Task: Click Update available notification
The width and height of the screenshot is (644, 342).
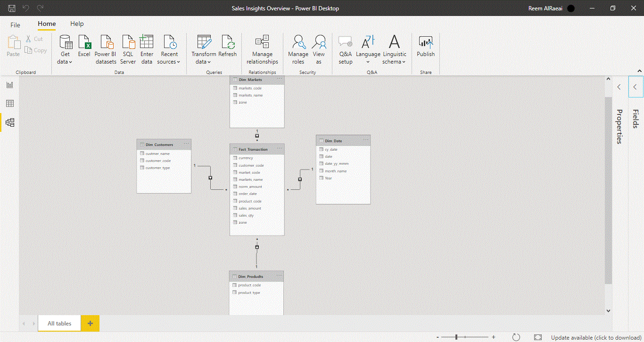Action: 596,337
